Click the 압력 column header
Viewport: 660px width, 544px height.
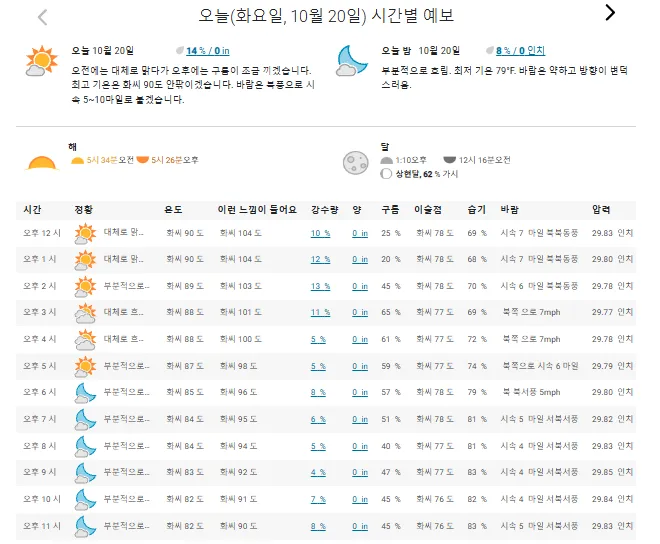click(601, 210)
